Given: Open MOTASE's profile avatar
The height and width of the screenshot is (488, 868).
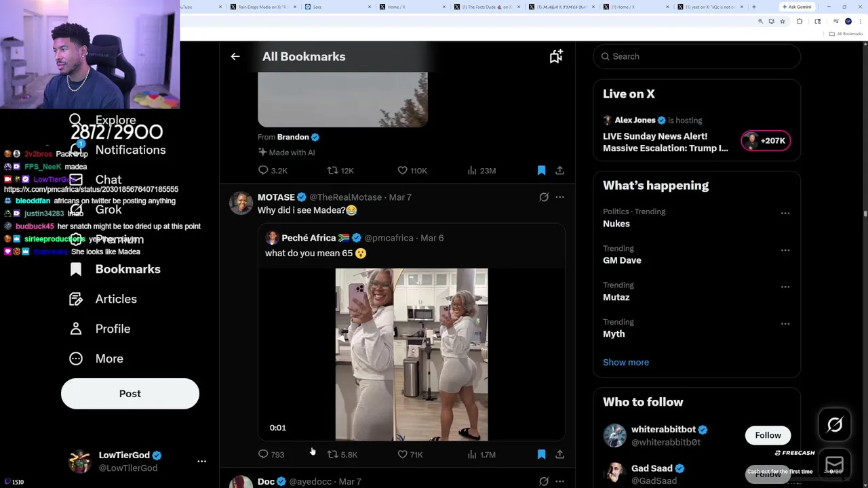Looking at the screenshot, I should pos(241,203).
